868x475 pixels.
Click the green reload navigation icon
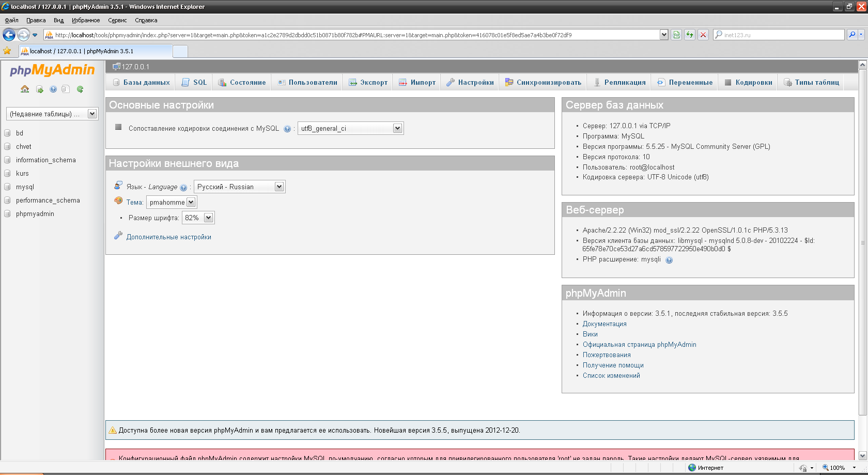[x=80, y=89]
